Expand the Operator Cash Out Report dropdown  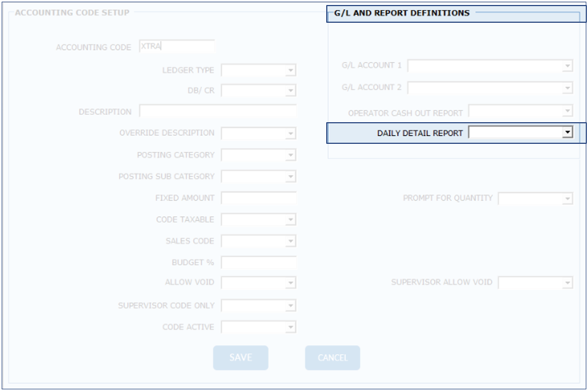(x=567, y=112)
